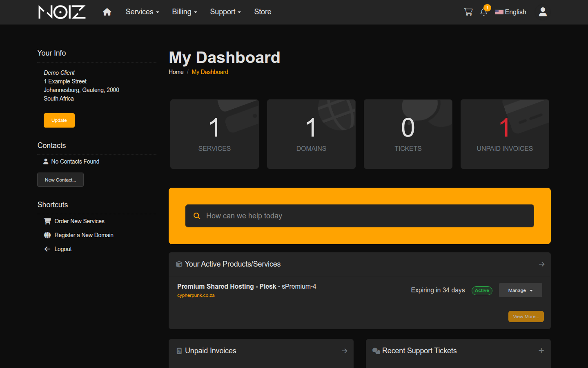Click the Update button under Your Info

(x=59, y=120)
